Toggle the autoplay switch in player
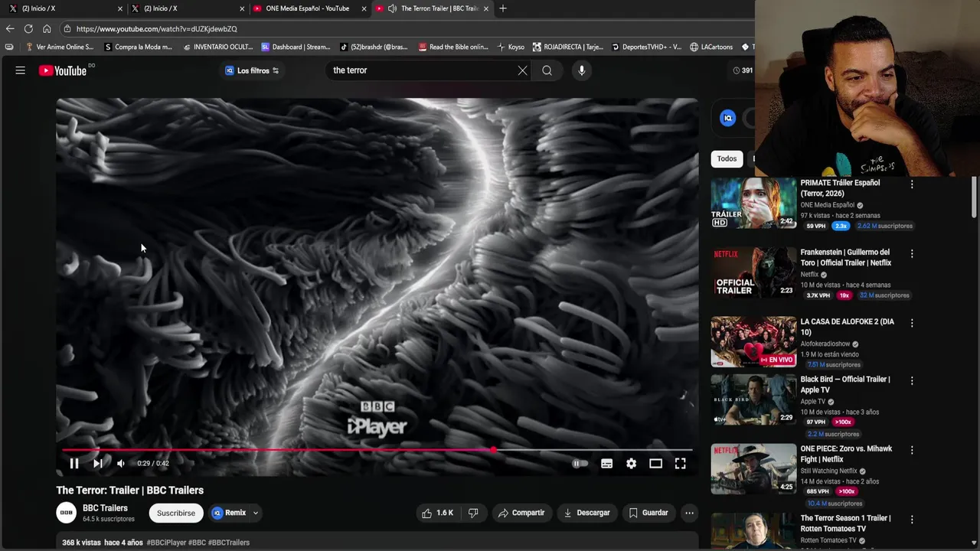Image resolution: width=980 pixels, height=551 pixels. (x=580, y=463)
